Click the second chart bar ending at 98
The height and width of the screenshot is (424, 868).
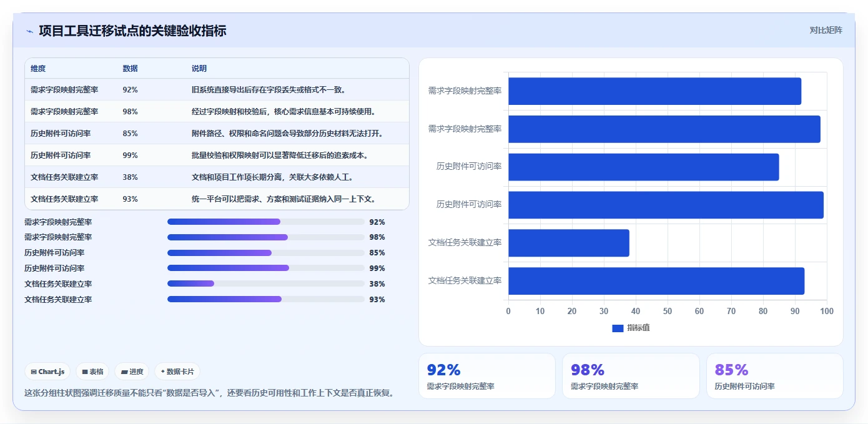coord(664,129)
